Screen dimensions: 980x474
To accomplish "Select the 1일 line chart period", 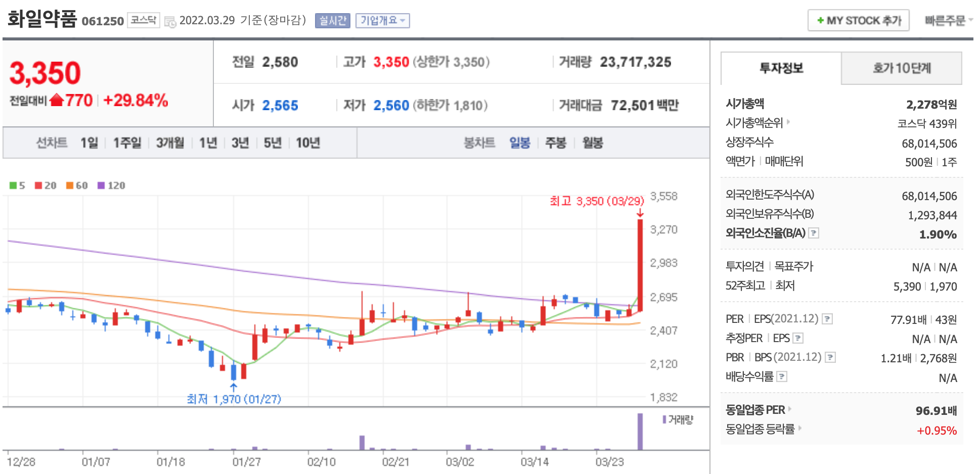I will (x=89, y=143).
